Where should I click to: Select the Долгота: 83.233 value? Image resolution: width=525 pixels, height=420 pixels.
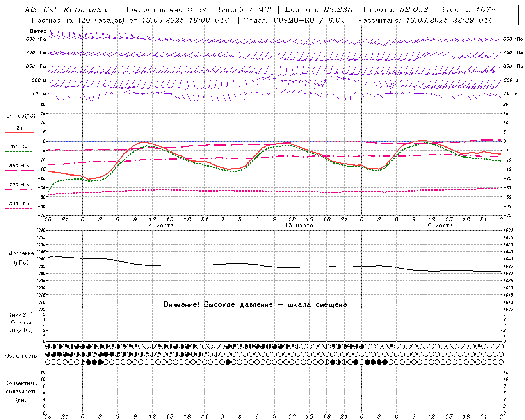[318, 10]
